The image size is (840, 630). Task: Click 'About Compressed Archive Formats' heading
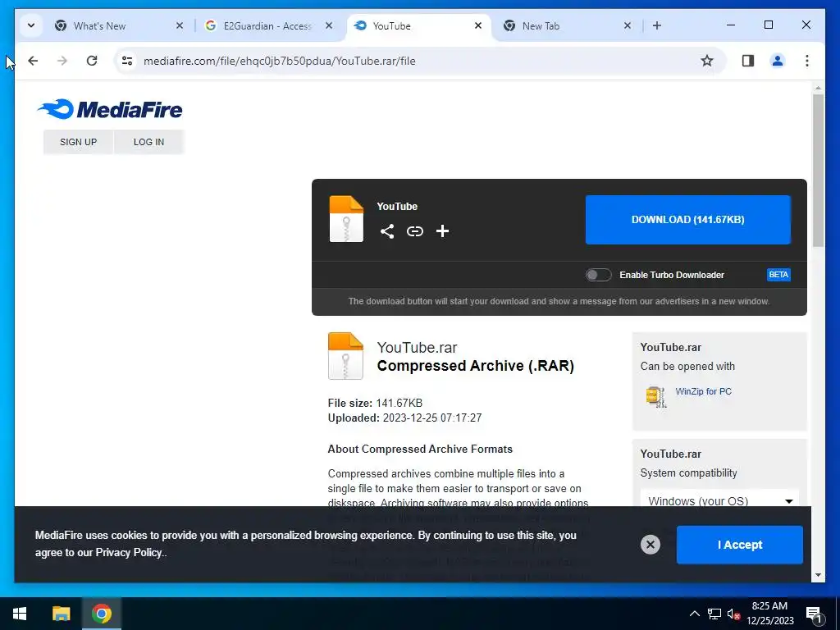(420, 449)
